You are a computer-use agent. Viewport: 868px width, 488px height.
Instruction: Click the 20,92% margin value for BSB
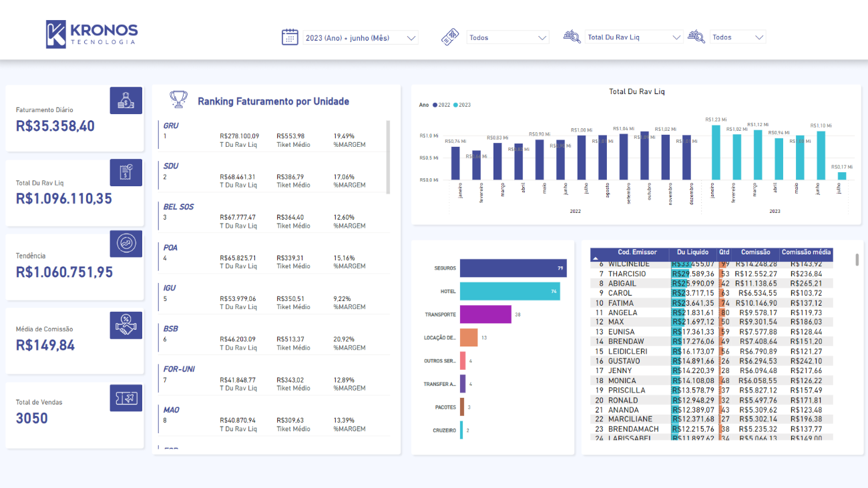point(345,339)
